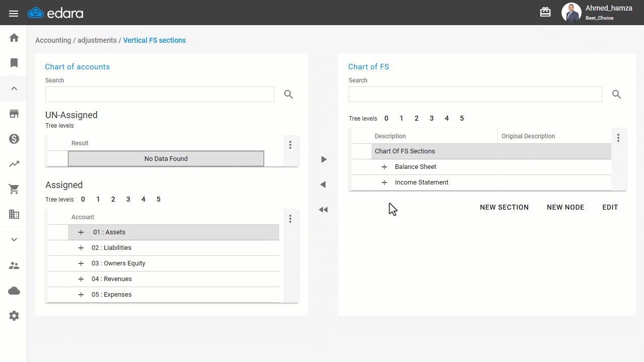
Task: Open the dollar accounting sidebar icon
Action: click(x=14, y=139)
